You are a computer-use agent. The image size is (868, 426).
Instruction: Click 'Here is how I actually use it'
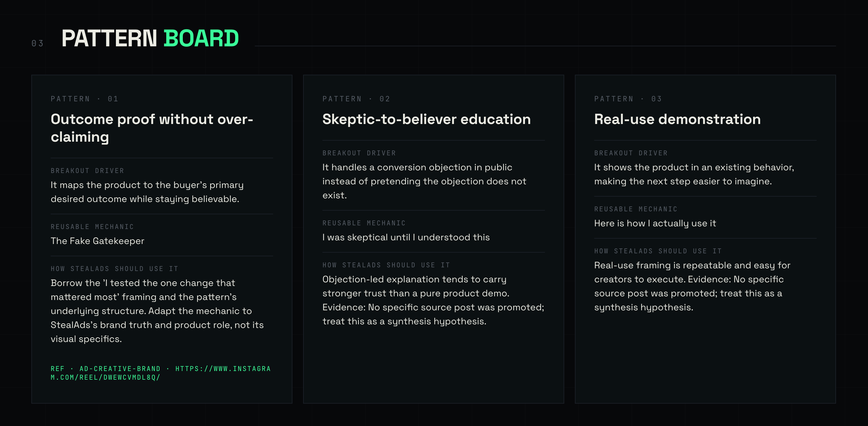tap(655, 223)
